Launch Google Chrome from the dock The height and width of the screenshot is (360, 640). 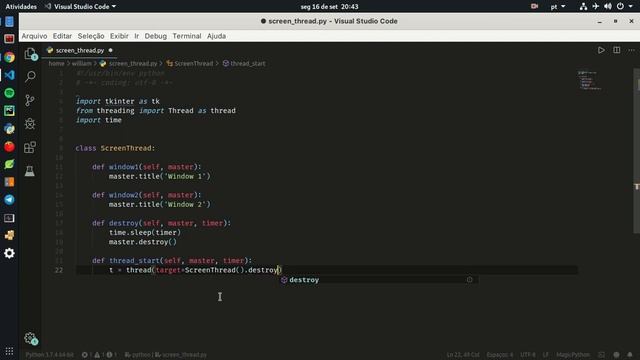(9, 57)
